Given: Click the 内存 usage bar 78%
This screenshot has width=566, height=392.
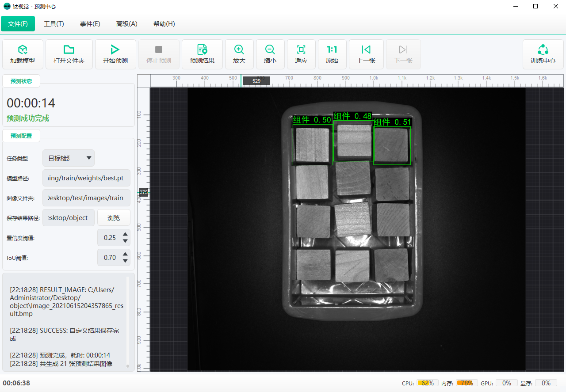Looking at the screenshot, I should point(467,383).
